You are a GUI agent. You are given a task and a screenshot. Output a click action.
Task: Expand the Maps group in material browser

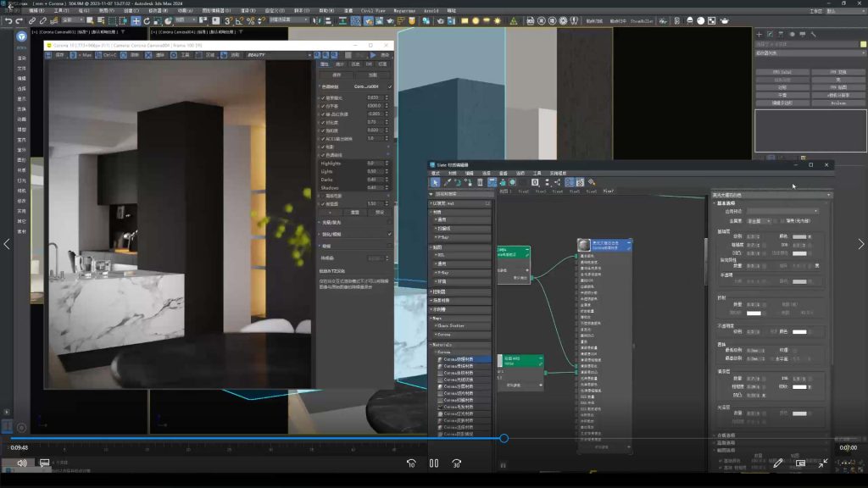(x=435, y=319)
